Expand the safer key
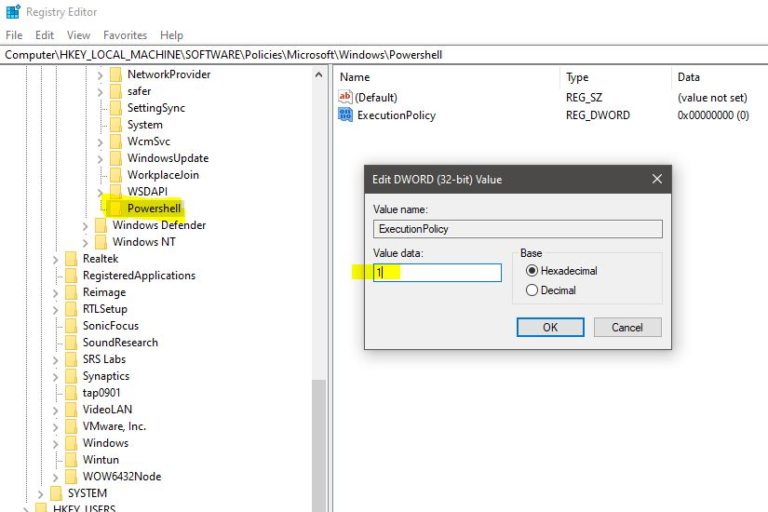This screenshot has height=512, width=768. point(100,92)
